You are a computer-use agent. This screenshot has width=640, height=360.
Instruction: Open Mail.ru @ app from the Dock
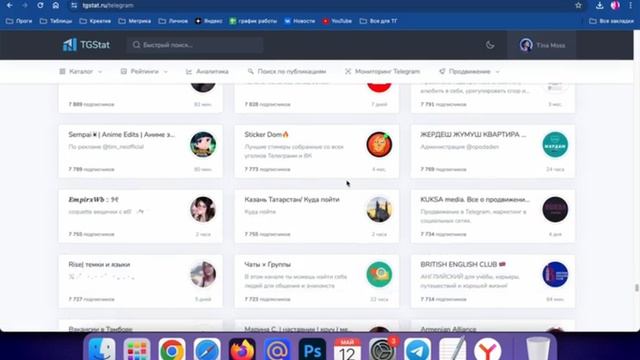click(x=278, y=350)
